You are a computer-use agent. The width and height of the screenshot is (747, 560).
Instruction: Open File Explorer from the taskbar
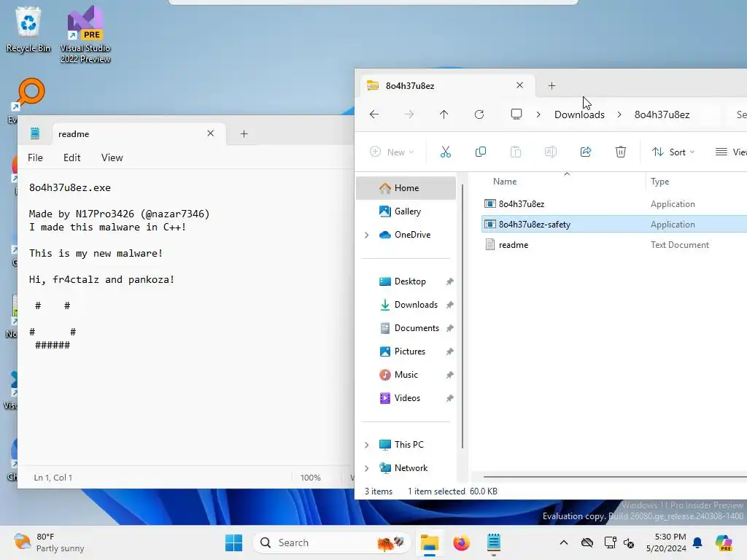click(429, 542)
